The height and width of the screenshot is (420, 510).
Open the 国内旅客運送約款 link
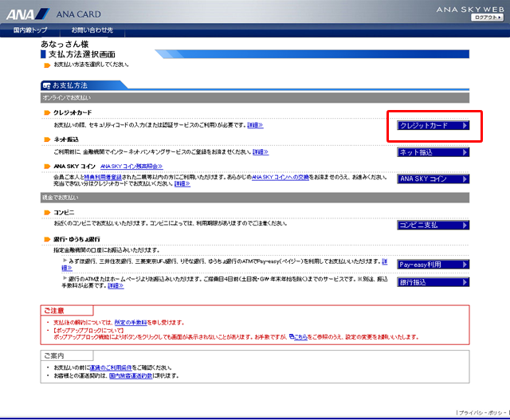(x=131, y=375)
